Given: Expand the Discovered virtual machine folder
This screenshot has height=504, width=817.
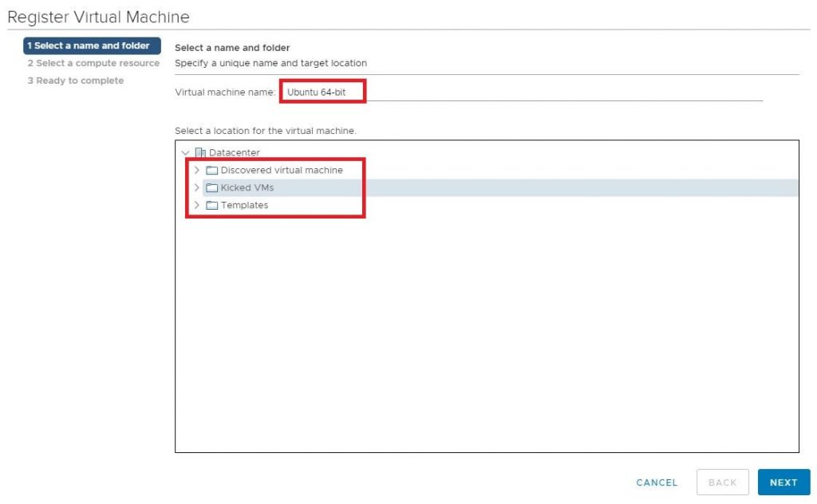Looking at the screenshot, I should (x=197, y=170).
